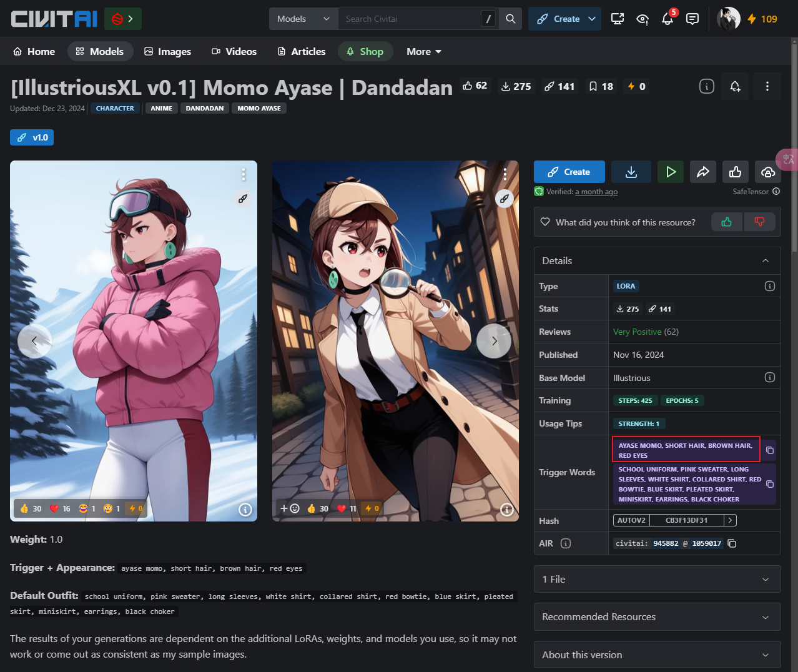Viewport: 798px width, 672px height.
Task: Open options menu on ski-jacket image
Action: tap(244, 174)
